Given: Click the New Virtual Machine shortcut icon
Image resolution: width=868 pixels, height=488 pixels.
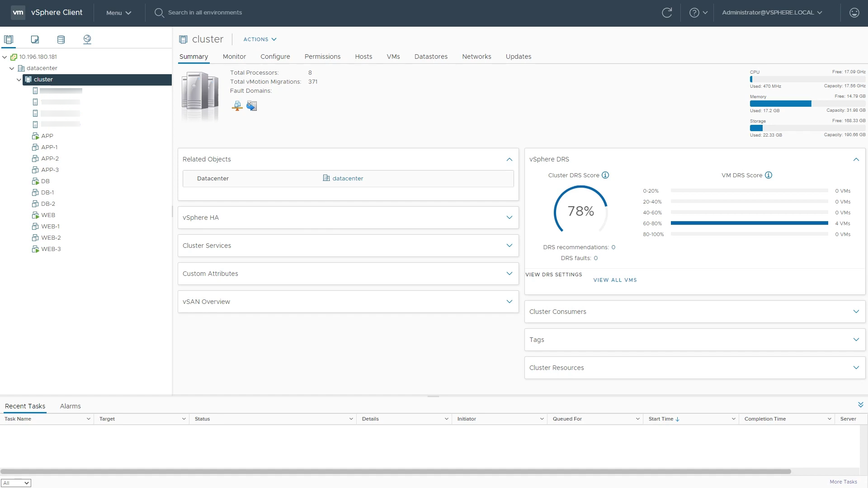Looking at the screenshot, I should tap(252, 106).
